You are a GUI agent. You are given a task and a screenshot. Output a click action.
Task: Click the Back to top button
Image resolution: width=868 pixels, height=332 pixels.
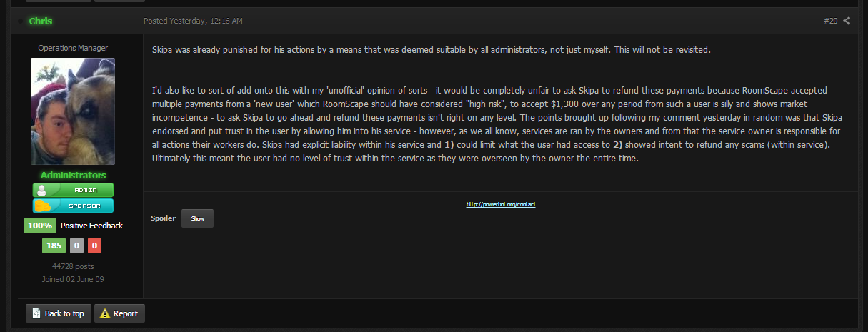click(59, 313)
